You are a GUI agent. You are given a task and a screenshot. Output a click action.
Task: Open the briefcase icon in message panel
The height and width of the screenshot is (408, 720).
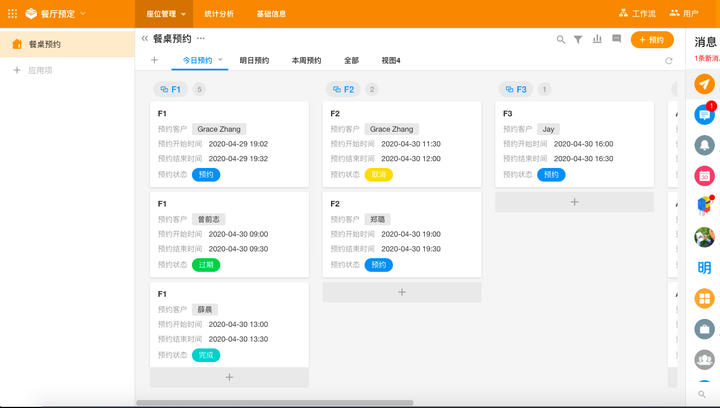click(x=704, y=329)
